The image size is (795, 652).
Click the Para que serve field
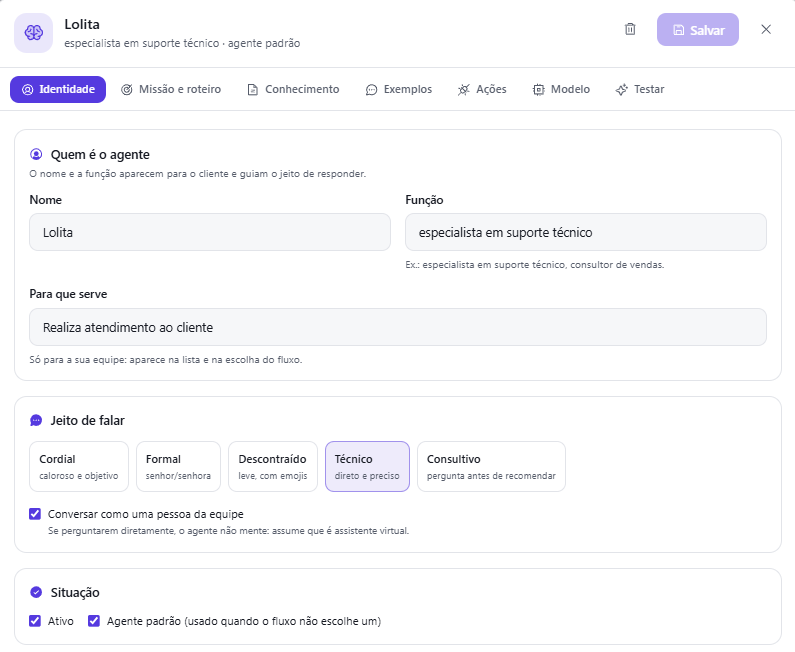pyautogui.click(x=398, y=327)
